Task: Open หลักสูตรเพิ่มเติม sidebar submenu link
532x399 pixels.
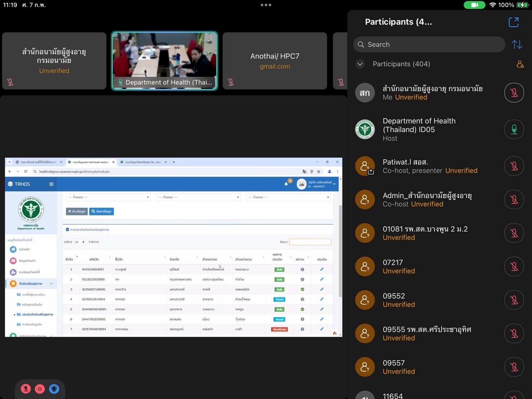Action: 32,305
